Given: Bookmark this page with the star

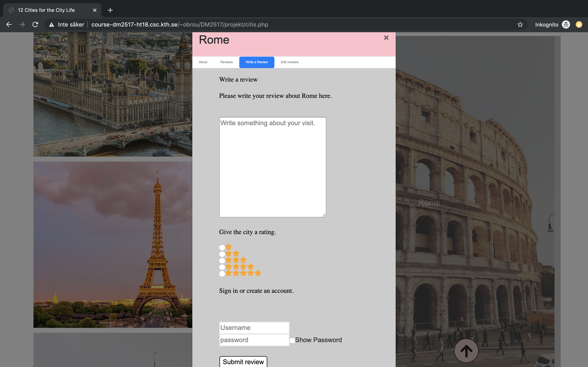Looking at the screenshot, I should pyautogui.click(x=520, y=24).
